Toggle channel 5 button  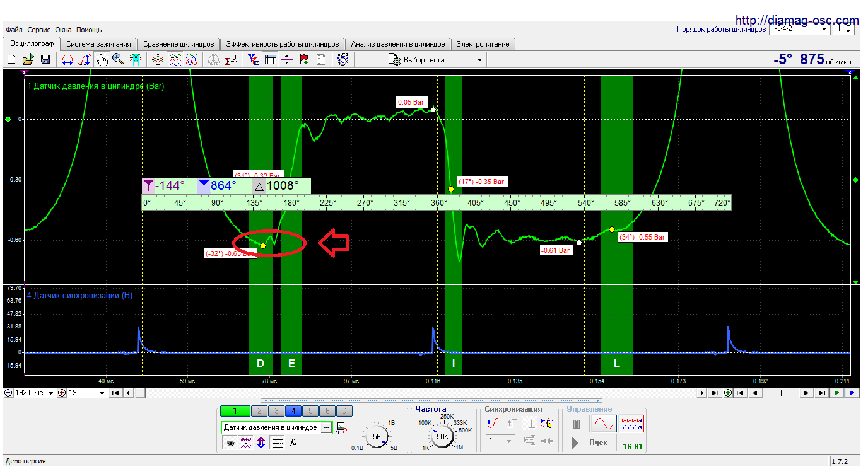coord(310,410)
